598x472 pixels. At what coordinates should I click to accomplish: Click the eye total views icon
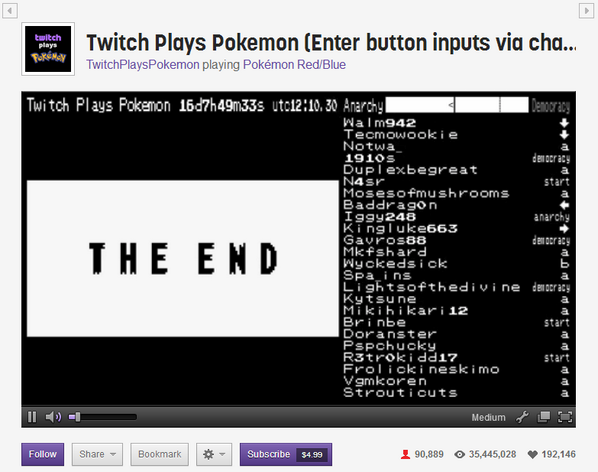[460, 454]
